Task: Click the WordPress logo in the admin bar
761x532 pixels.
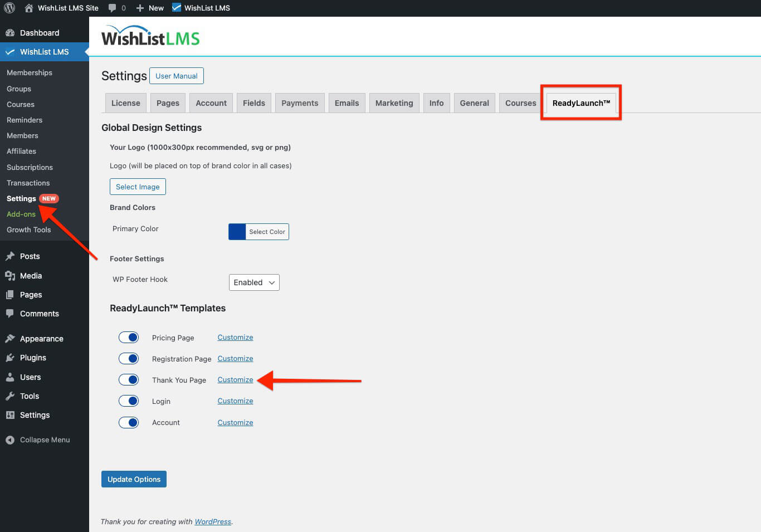Action: 9,8
